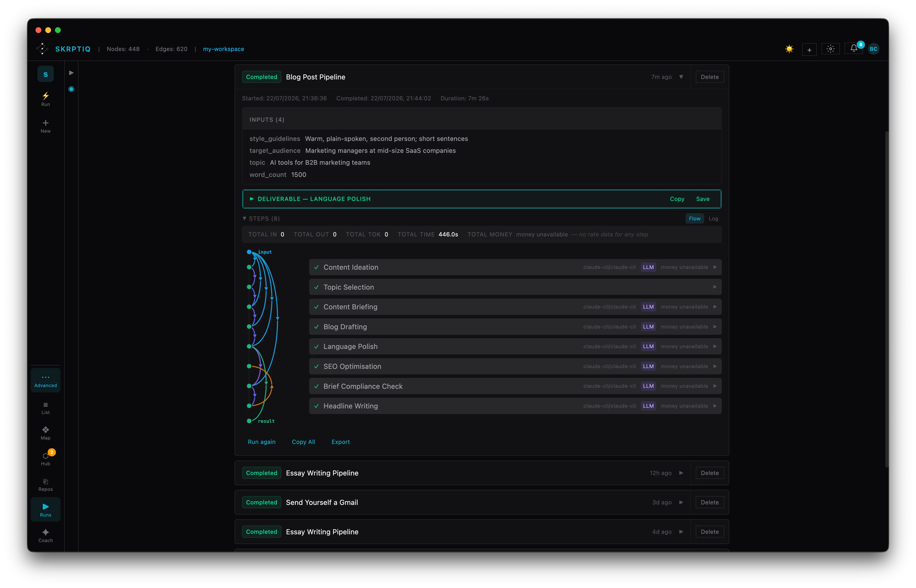This screenshot has width=916, height=588.
Task: Click the Export link
Action: pos(340,442)
